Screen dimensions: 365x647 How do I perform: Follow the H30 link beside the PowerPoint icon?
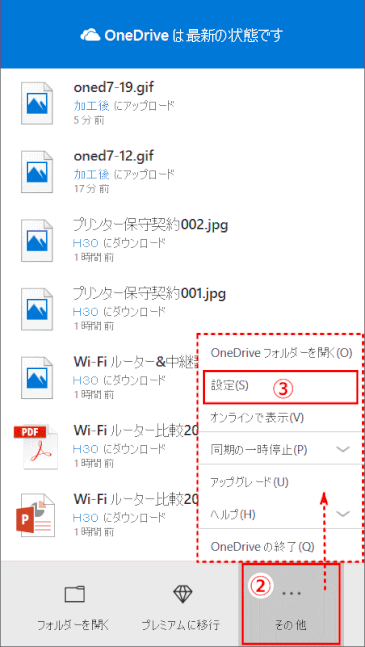(85, 517)
